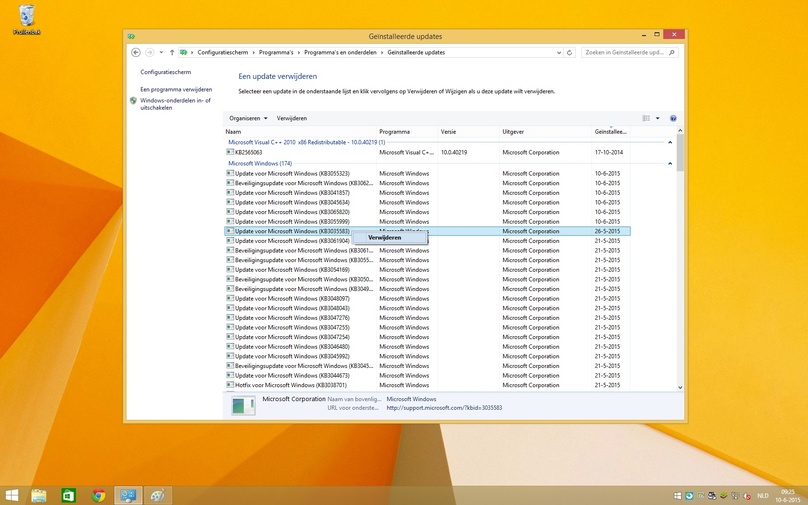Open the network tray icon
Viewport: 808px width, 505px height.
click(735, 496)
